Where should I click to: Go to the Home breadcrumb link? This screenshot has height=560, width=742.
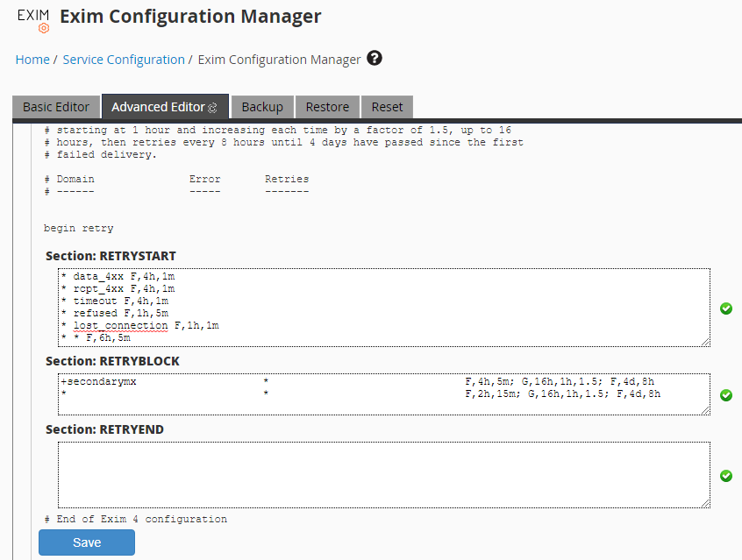point(32,60)
